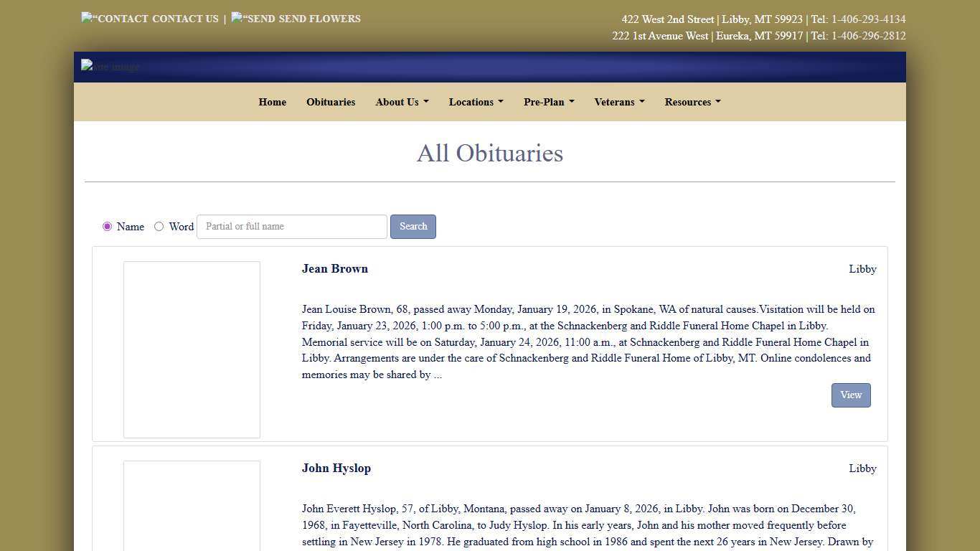Select the Word search radio button
The width and height of the screenshot is (980, 551).
click(x=159, y=226)
